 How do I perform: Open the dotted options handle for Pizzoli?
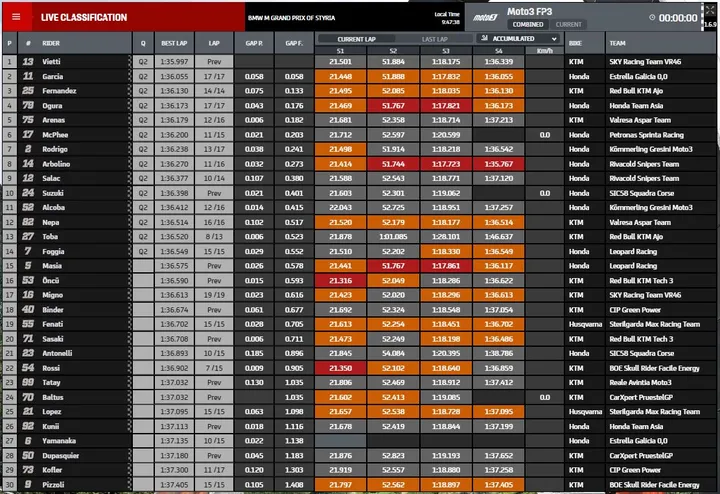pos(129,484)
